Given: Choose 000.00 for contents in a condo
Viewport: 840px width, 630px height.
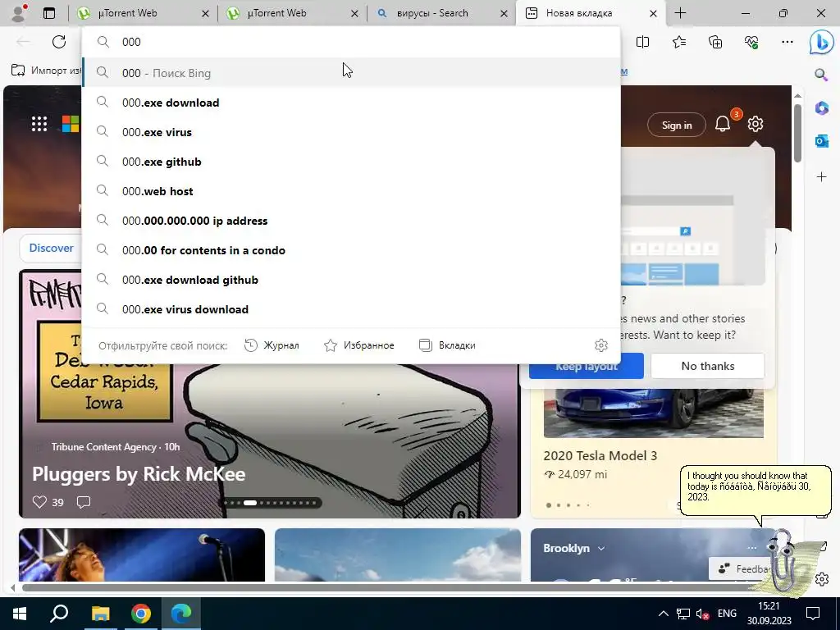Looking at the screenshot, I should (x=351, y=249).
